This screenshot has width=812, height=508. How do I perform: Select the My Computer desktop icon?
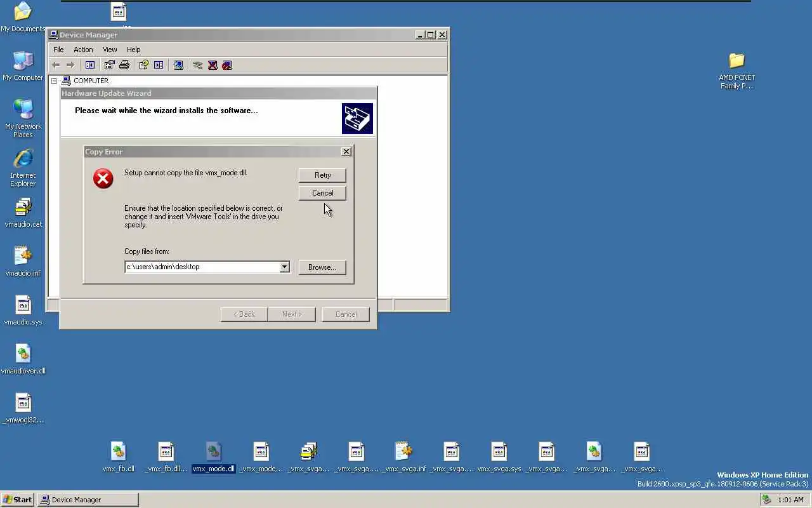(23, 65)
